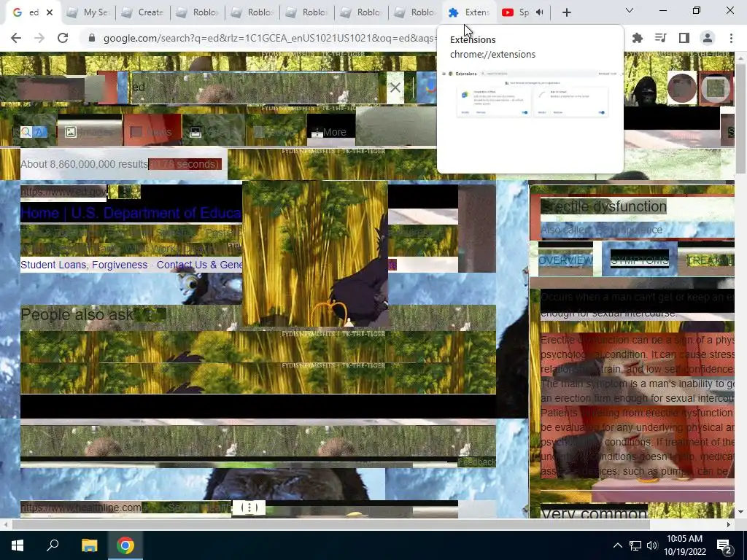747x560 pixels.
Task: Open the healthline result three-dot options
Action: coord(249,507)
